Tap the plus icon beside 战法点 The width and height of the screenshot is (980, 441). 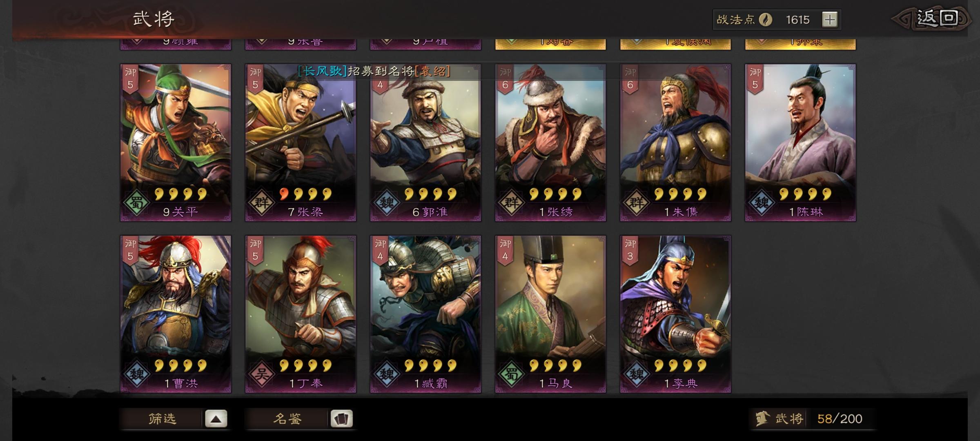pos(829,20)
